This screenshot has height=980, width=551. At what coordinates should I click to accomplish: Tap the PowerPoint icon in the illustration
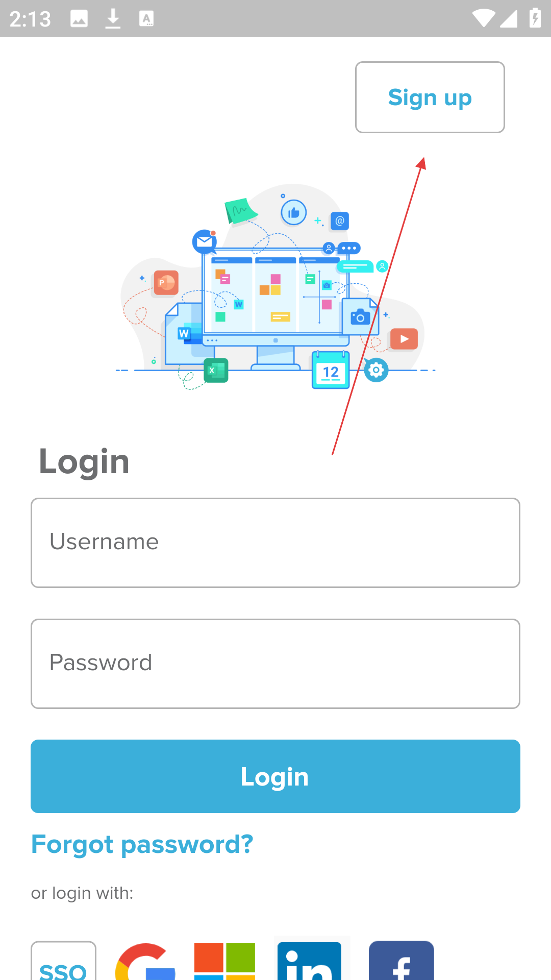pos(166,283)
